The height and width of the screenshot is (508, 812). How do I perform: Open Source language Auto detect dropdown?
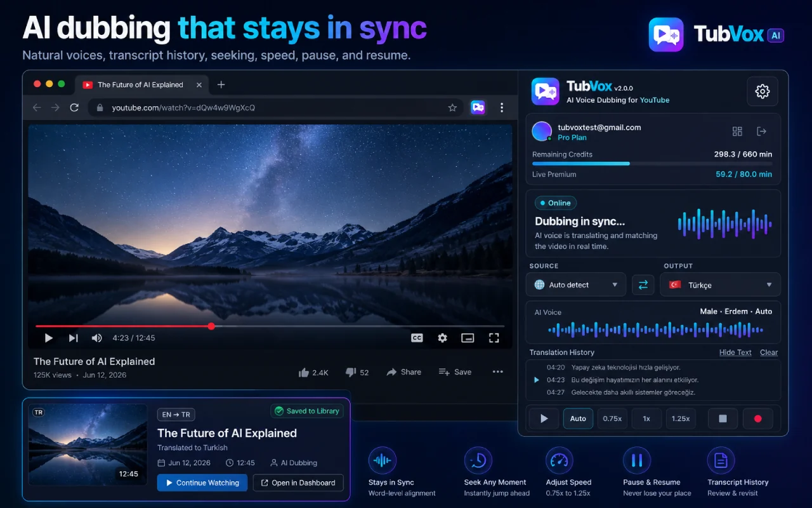[576, 284]
